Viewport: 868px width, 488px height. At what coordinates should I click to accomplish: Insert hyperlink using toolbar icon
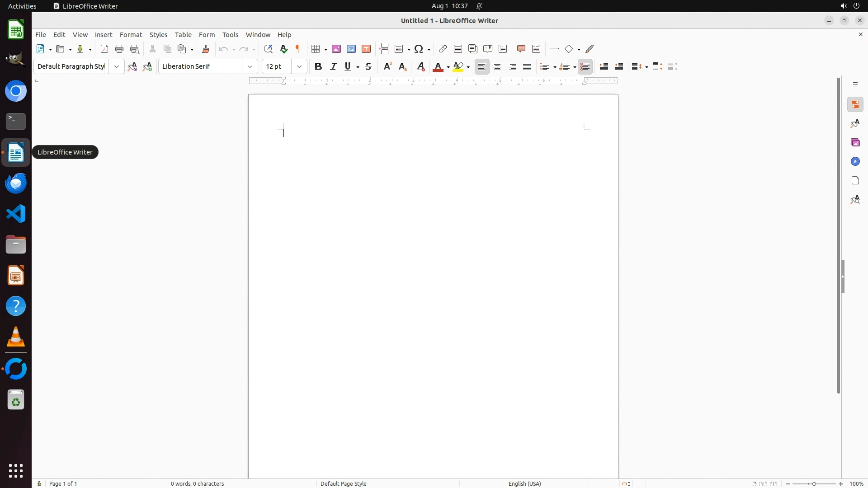pos(443,49)
